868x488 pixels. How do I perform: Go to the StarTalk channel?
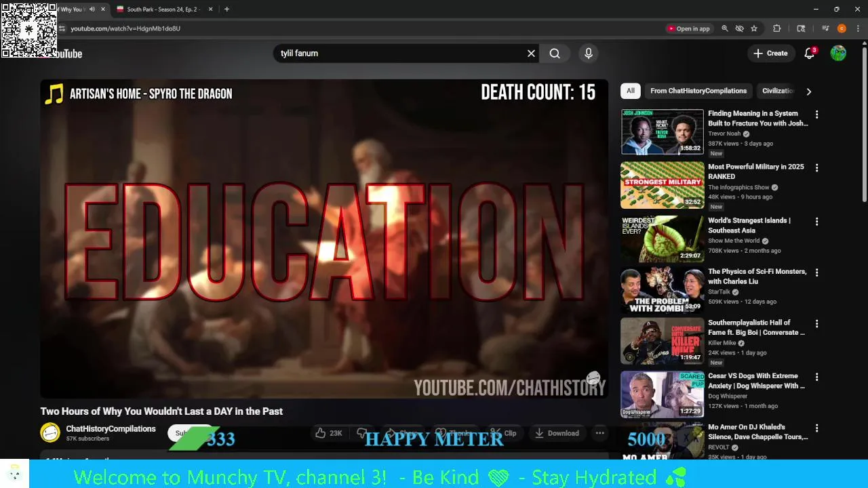[719, 292]
